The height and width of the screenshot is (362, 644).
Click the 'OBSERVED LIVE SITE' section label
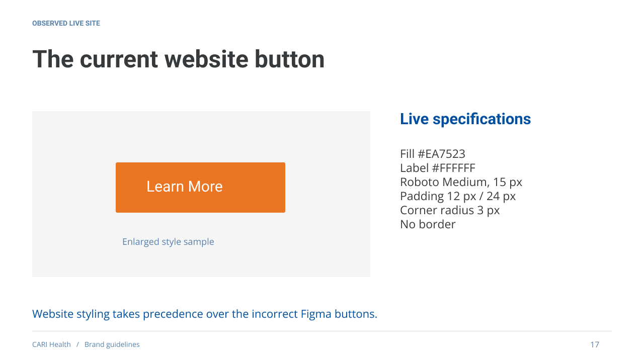pyautogui.click(x=66, y=24)
